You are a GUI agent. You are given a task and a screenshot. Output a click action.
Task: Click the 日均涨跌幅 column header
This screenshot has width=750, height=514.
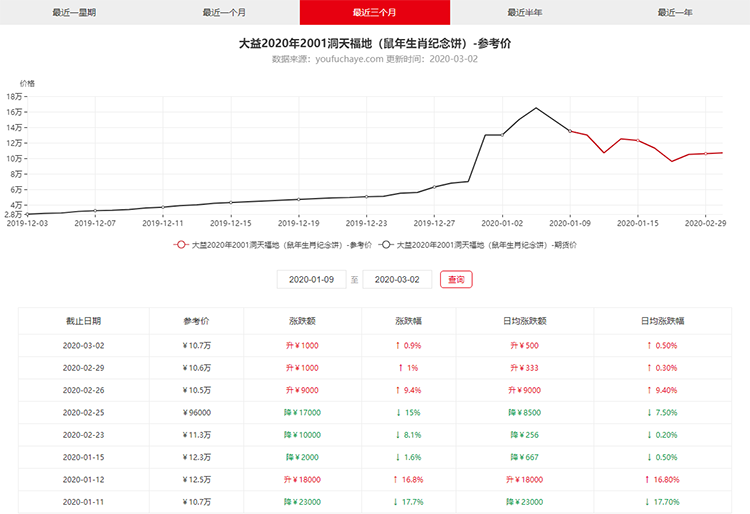click(662, 321)
